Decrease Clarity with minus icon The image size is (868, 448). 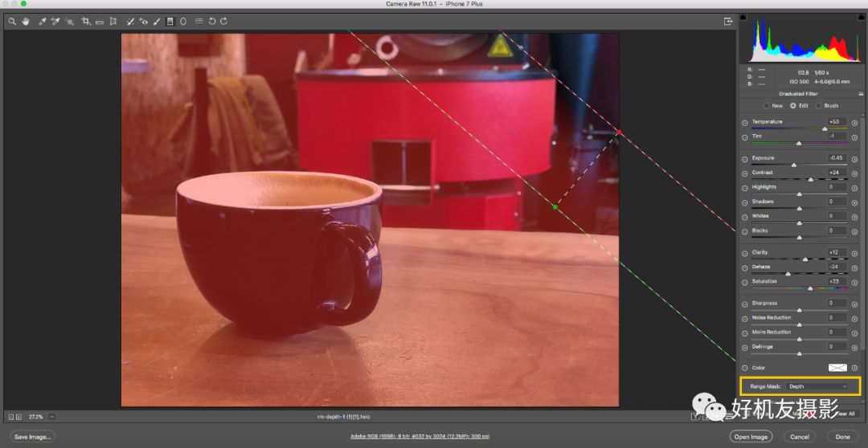[744, 254]
